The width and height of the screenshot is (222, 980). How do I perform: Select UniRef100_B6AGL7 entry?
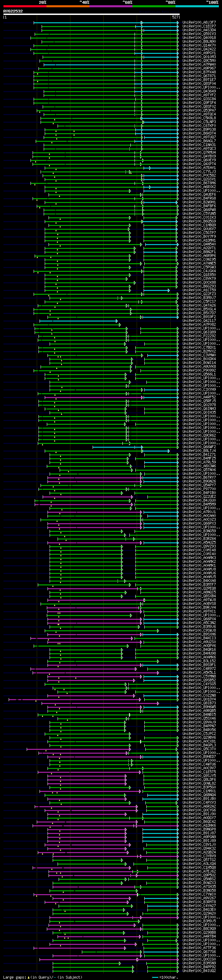pyautogui.click(x=199, y=141)
